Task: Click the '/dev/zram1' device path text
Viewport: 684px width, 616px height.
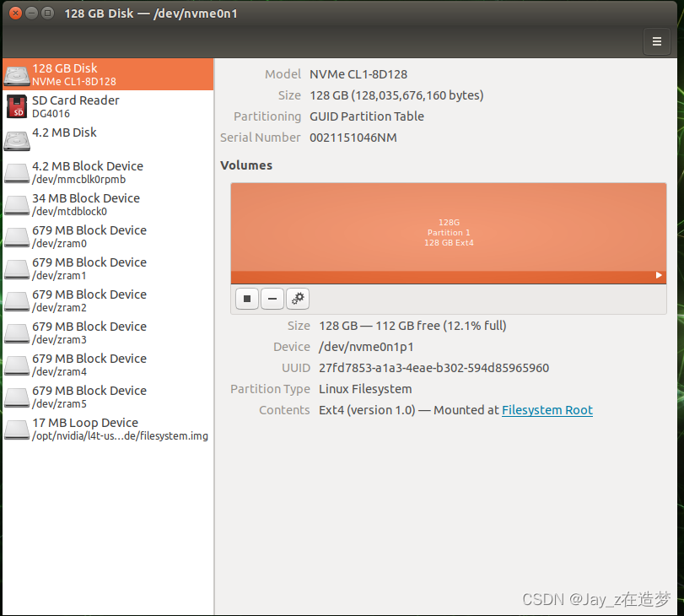Action: coord(59,276)
